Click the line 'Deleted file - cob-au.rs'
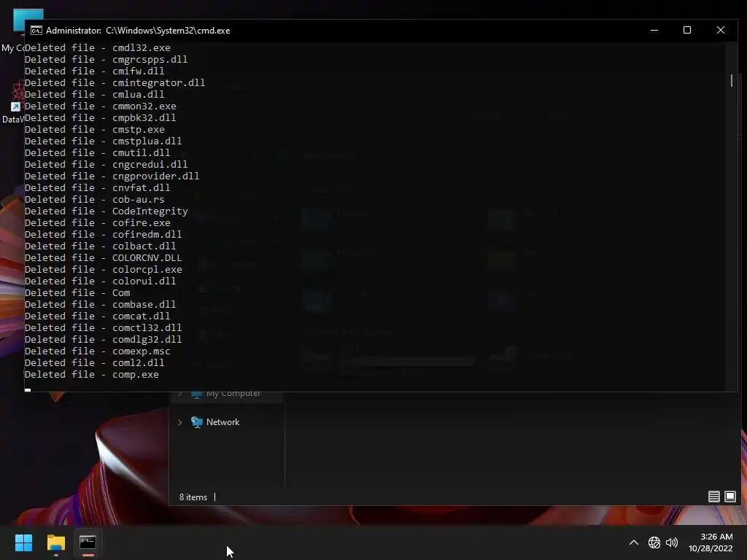The image size is (747, 560). point(94,199)
